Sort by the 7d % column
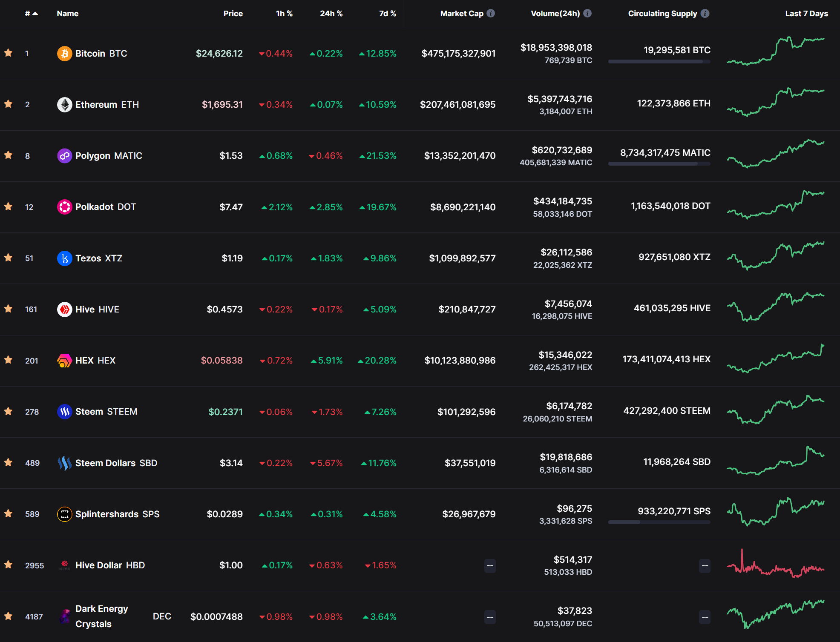 pyautogui.click(x=388, y=13)
